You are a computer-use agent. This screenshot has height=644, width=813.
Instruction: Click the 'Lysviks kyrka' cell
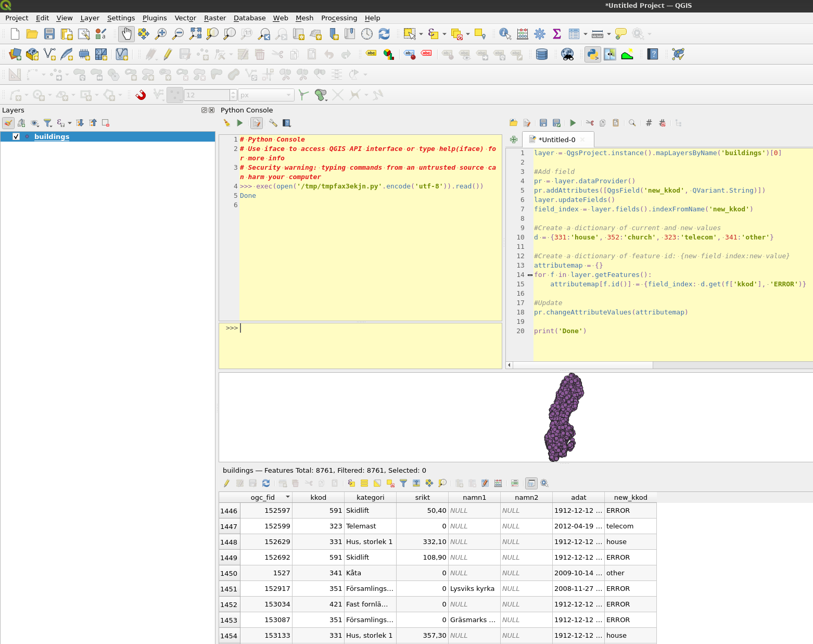[474, 589]
